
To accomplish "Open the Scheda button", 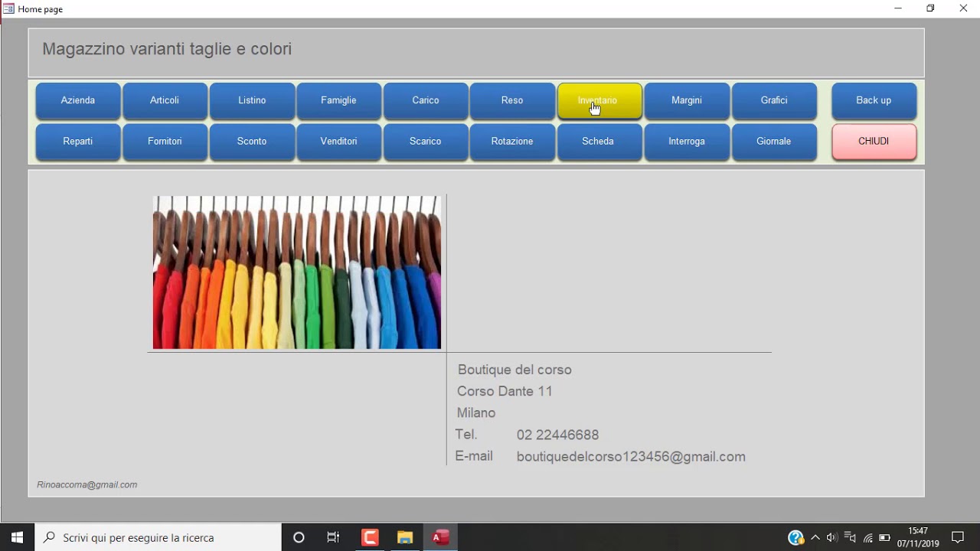I will 599,142.
